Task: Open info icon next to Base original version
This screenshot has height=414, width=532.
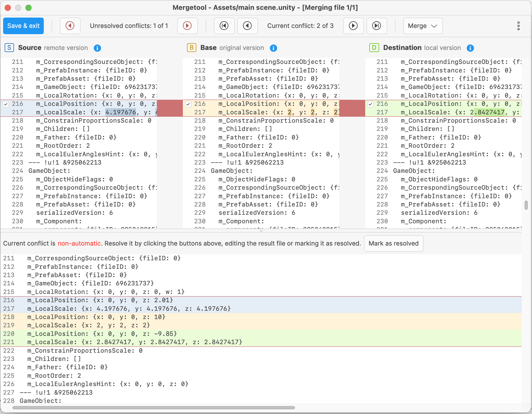Action: pos(274,48)
